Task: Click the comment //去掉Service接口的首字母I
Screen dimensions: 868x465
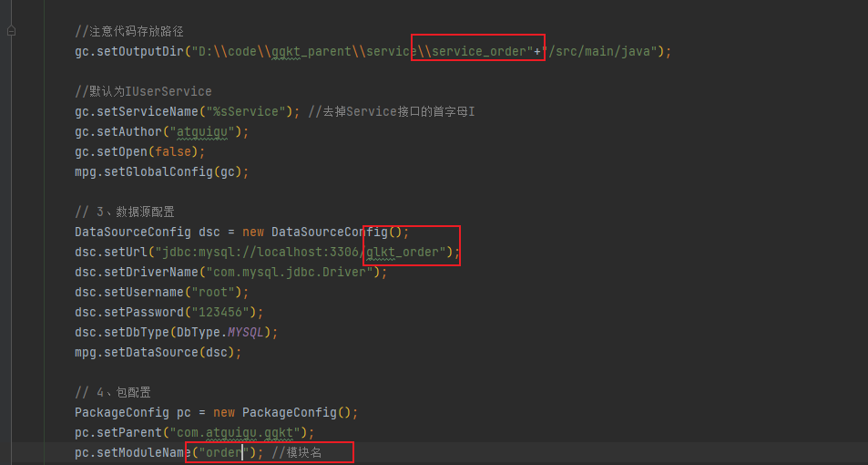Action: (392, 111)
